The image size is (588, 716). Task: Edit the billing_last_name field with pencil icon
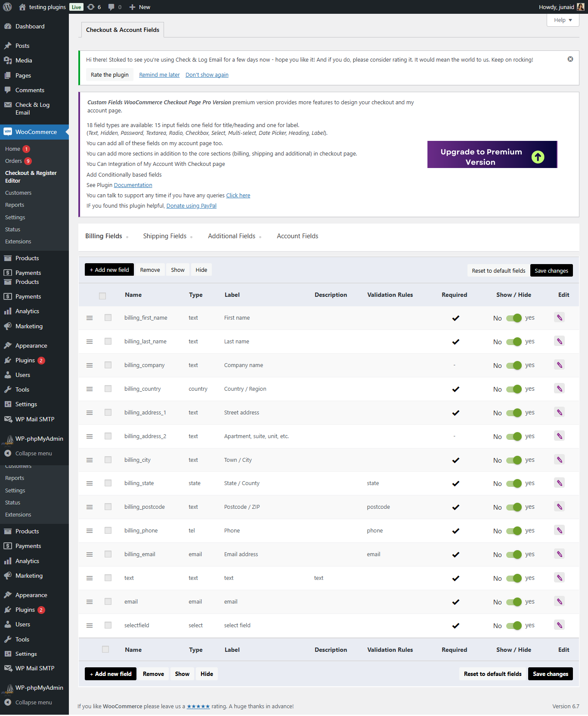[x=559, y=341]
